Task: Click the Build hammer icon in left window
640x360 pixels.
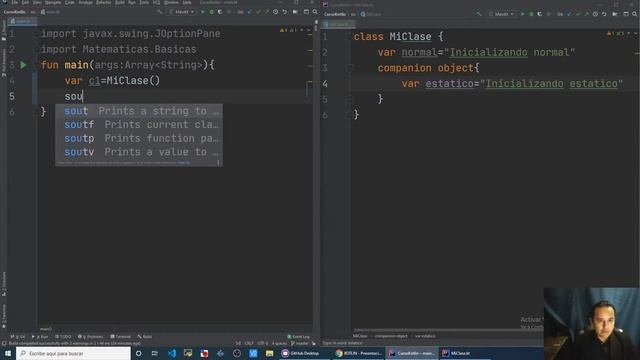Action: click(160, 12)
